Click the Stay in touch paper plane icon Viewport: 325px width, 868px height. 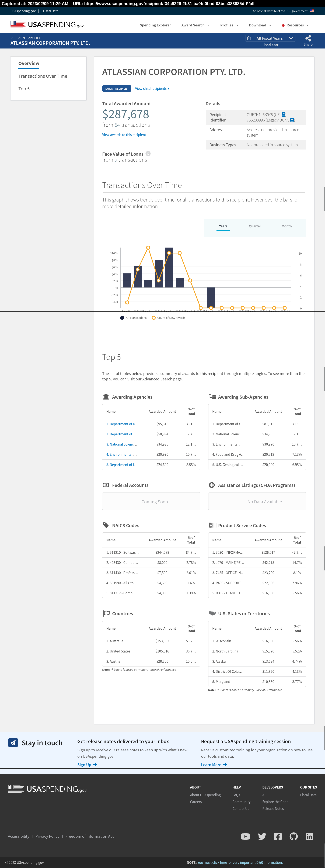13,743
